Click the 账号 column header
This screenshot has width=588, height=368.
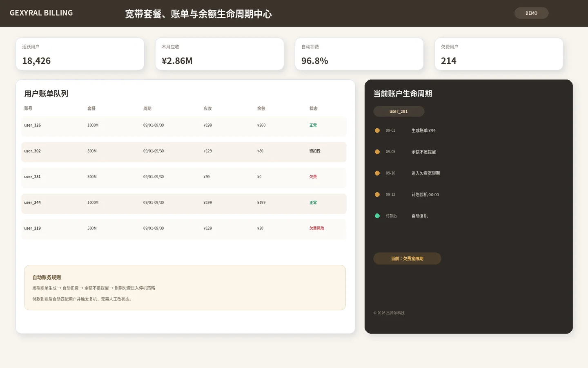click(28, 108)
